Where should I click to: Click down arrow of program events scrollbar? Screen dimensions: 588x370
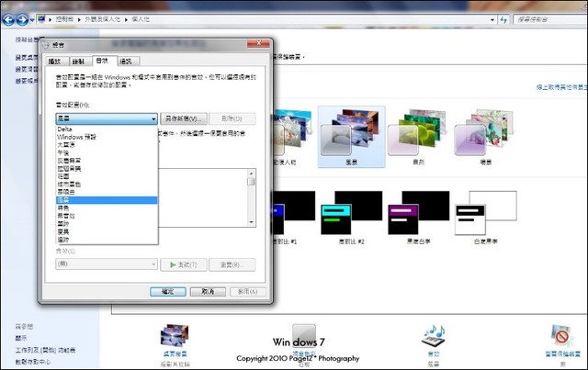point(251,222)
